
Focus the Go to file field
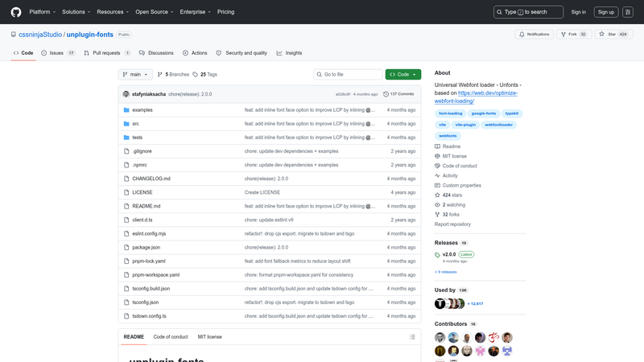click(x=348, y=74)
